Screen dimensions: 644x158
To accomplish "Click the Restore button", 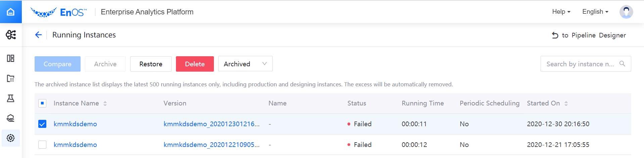I will click(x=151, y=64).
